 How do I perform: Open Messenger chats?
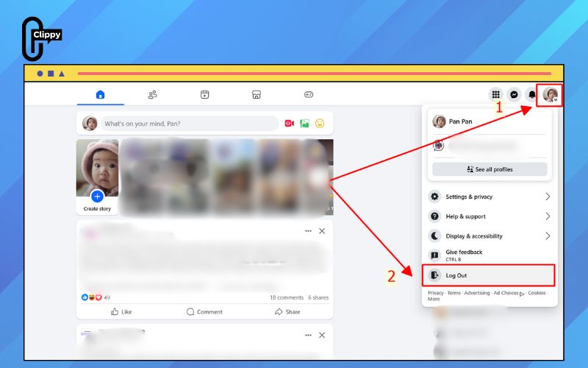pyautogui.click(x=514, y=95)
